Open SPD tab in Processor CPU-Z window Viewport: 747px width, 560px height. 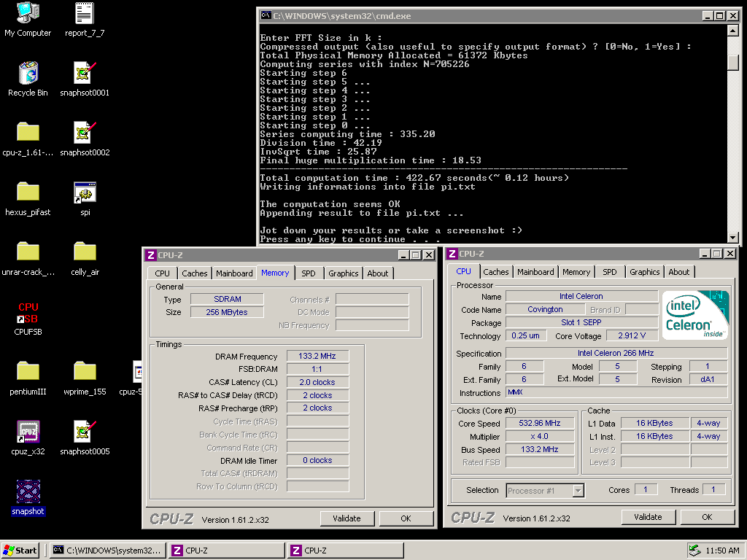click(x=609, y=272)
